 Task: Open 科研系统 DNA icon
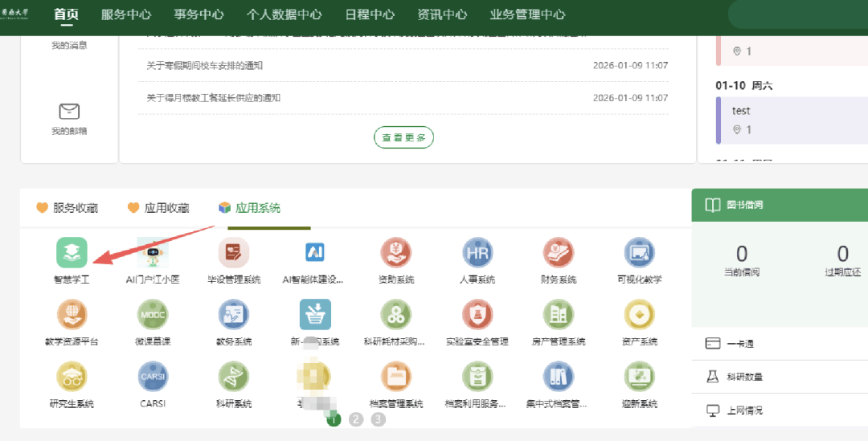(234, 376)
